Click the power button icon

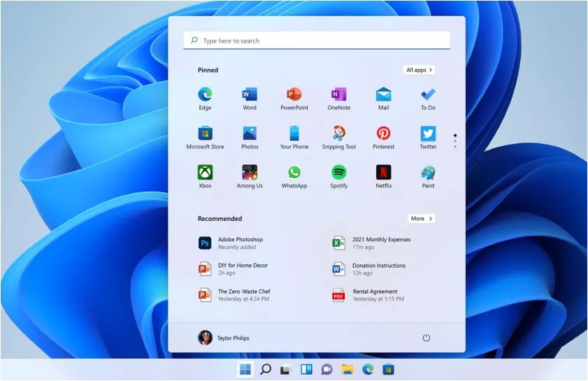[426, 338]
